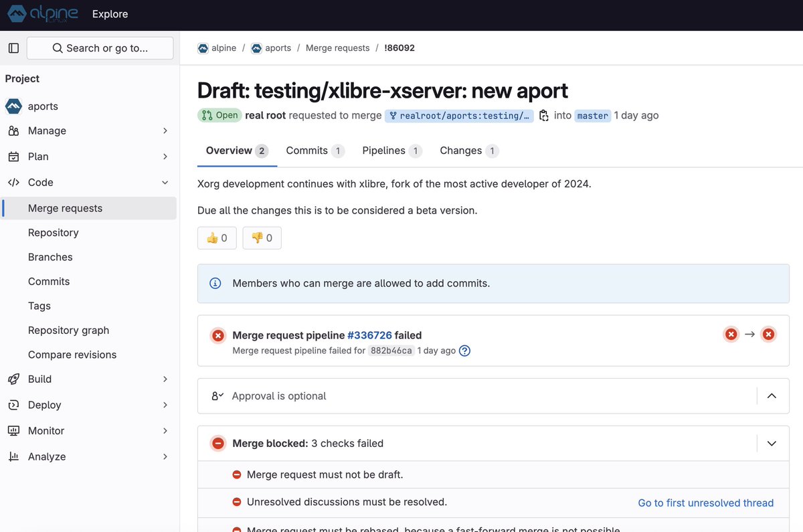Image resolution: width=803 pixels, height=532 pixels.
Task: Click the Search or go to field
Action: 100,48
